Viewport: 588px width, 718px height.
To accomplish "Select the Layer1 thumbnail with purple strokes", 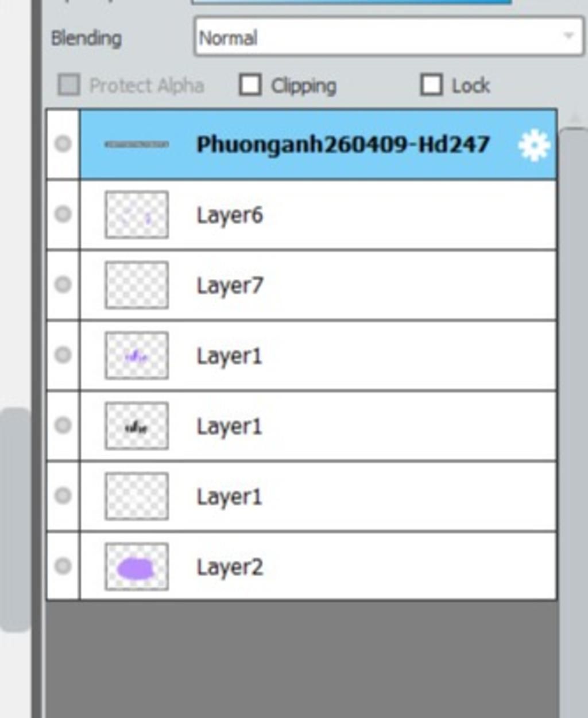I will [x=137, y=355].
